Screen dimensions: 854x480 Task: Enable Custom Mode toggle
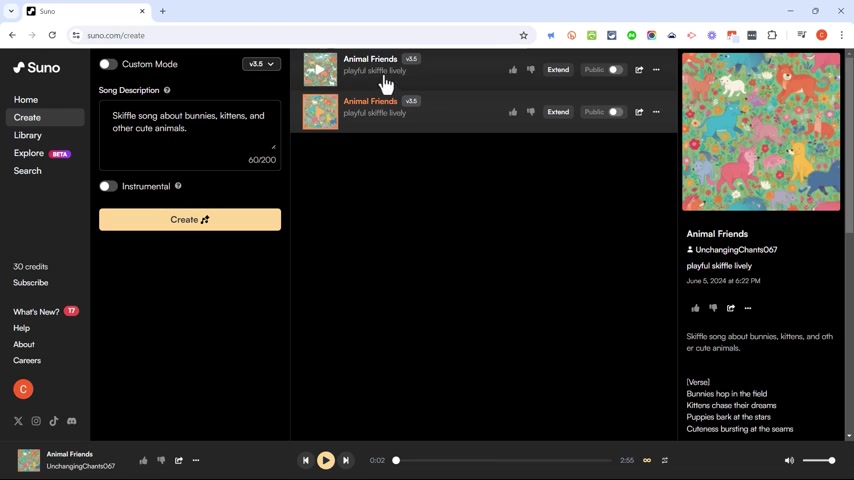[108, 64]
